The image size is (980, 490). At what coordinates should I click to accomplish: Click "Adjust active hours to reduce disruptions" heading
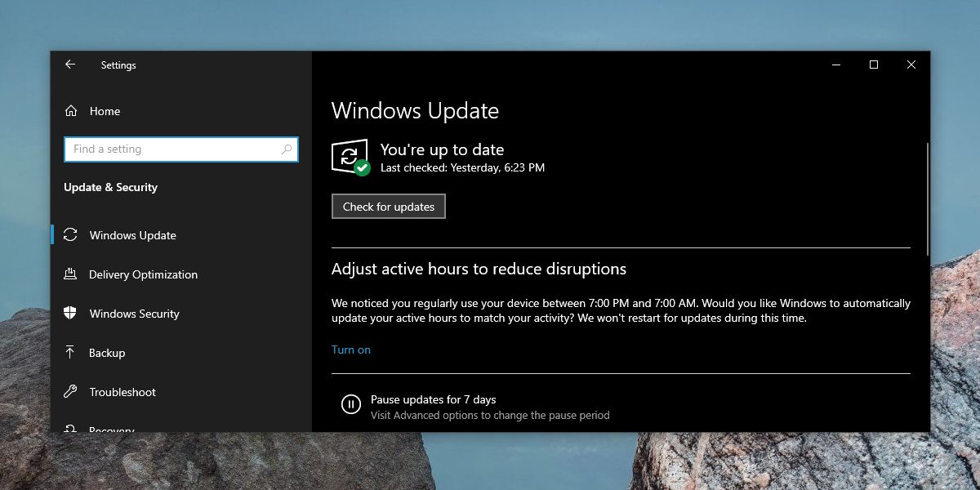(479, 269)
